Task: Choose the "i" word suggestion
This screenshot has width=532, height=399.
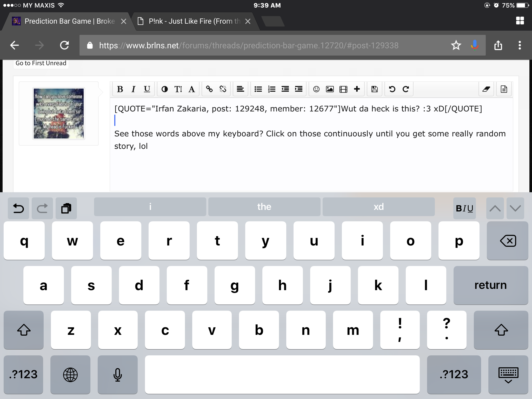Action: (150, 207)
